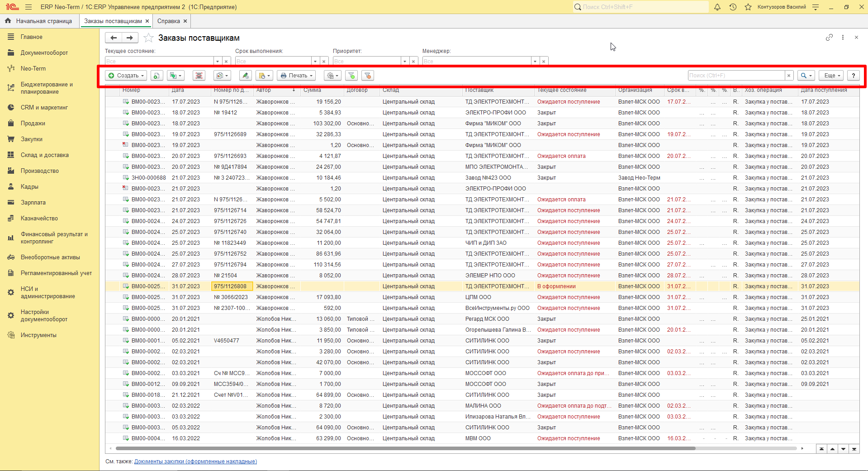Open Документы закупки (оформленные накладные) link
The image size is (868, 471).
click(195, 461)
